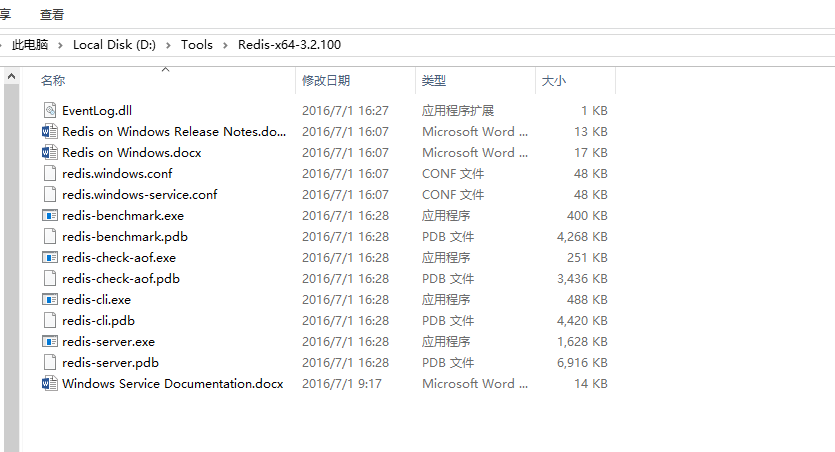Select file name redis-benchmark.pdb

pyautogui.click(x=125, y=236)
